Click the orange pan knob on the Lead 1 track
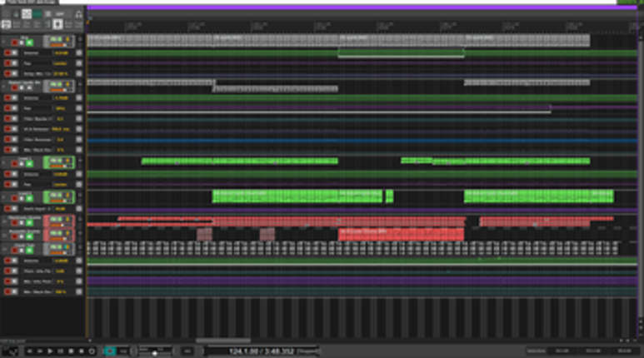The image size is (644, 358). pyautogui.click(x=67, y=161)
